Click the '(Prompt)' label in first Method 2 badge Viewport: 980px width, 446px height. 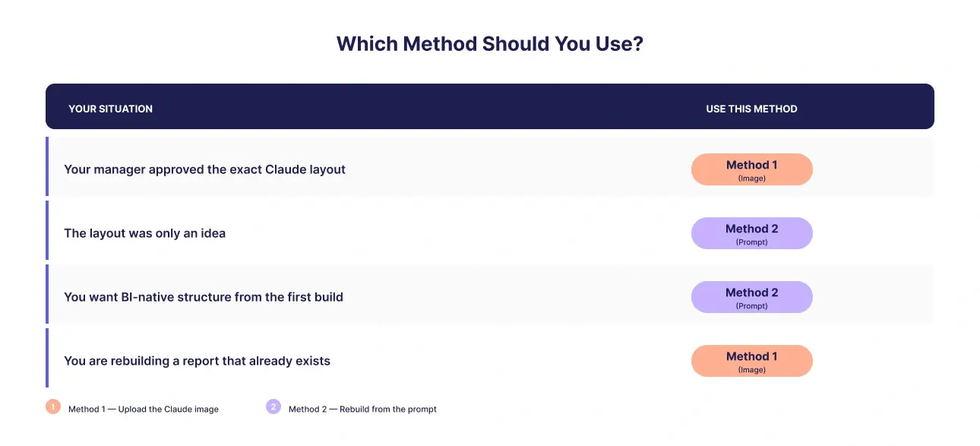coord(751,242)
